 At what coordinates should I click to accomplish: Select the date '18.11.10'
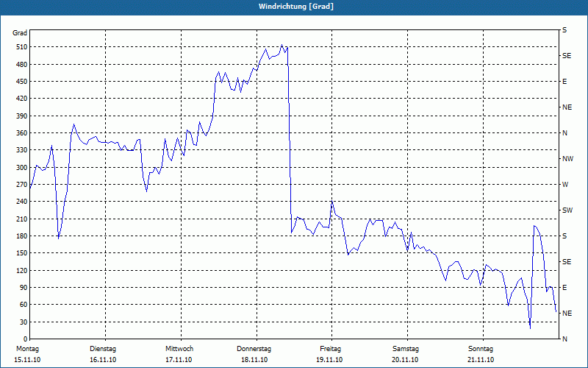(254, 360)
